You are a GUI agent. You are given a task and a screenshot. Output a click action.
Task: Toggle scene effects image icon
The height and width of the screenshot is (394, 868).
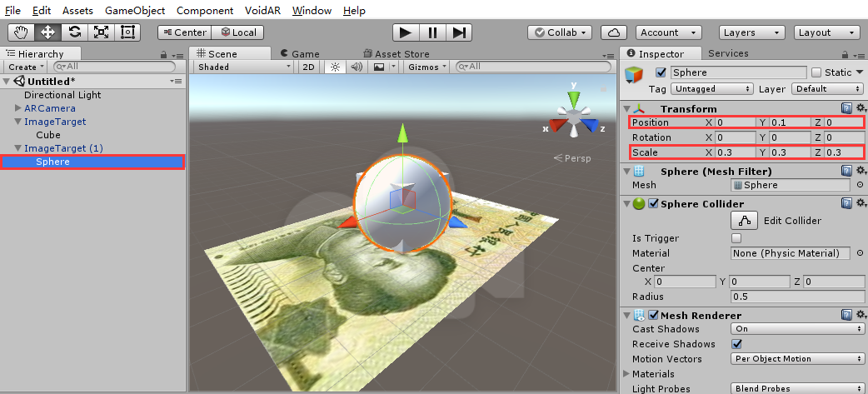coord(379,67)
